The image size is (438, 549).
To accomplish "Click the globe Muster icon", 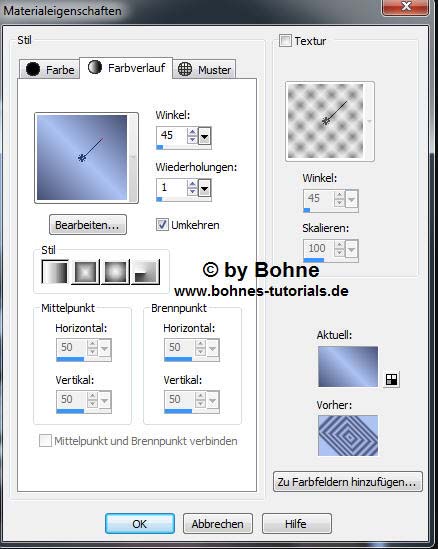I will point(185,69).
